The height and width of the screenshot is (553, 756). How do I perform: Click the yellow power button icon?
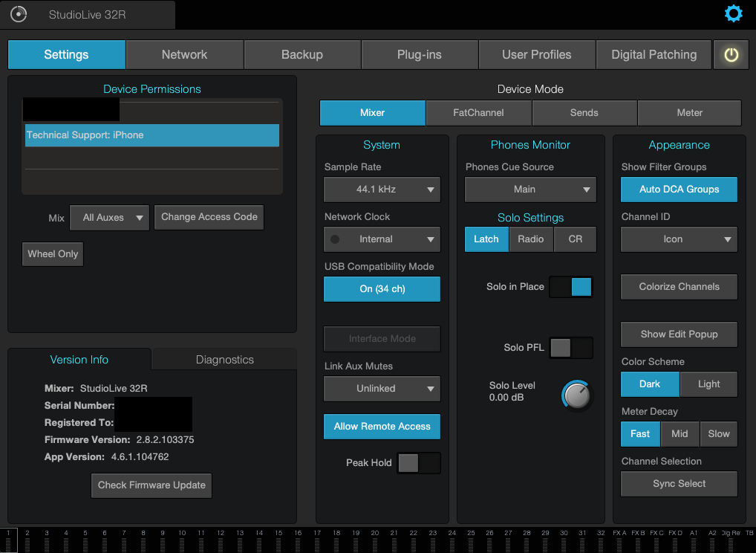click(731, 54)
